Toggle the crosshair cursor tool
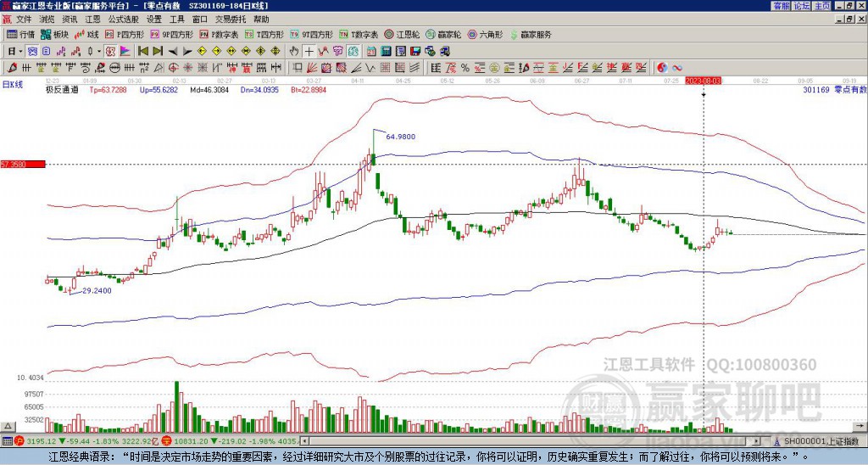The image size is (868, 465). (309, 52)
